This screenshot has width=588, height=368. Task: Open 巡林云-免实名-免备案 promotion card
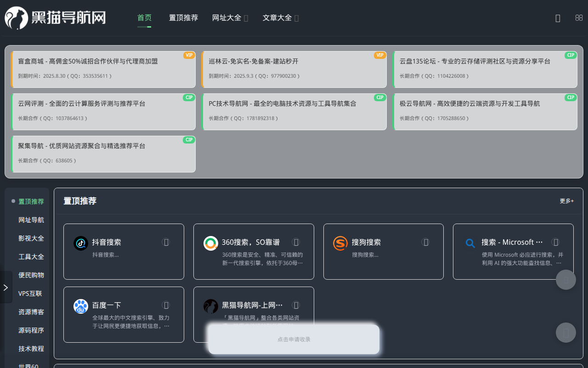click(x=294, y=69)
